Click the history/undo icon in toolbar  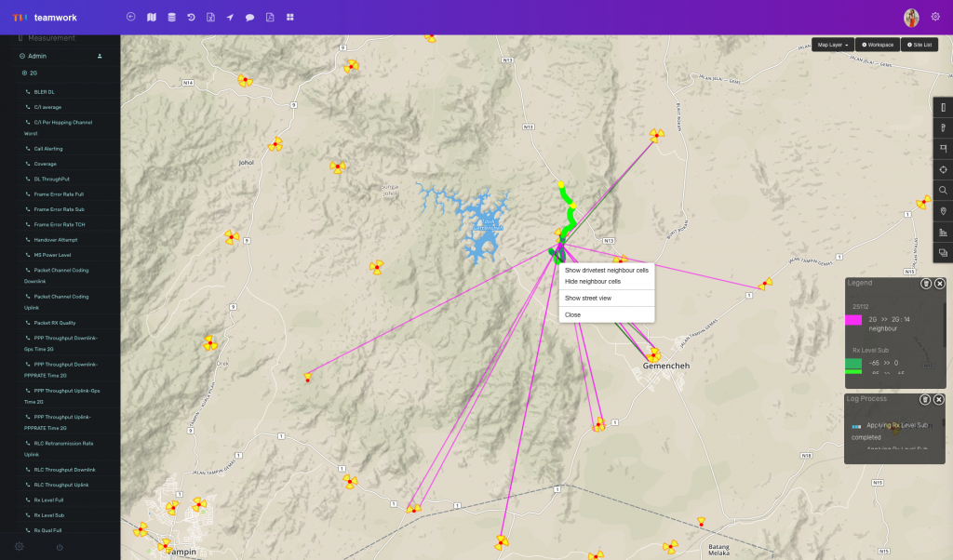click(191, 17)
